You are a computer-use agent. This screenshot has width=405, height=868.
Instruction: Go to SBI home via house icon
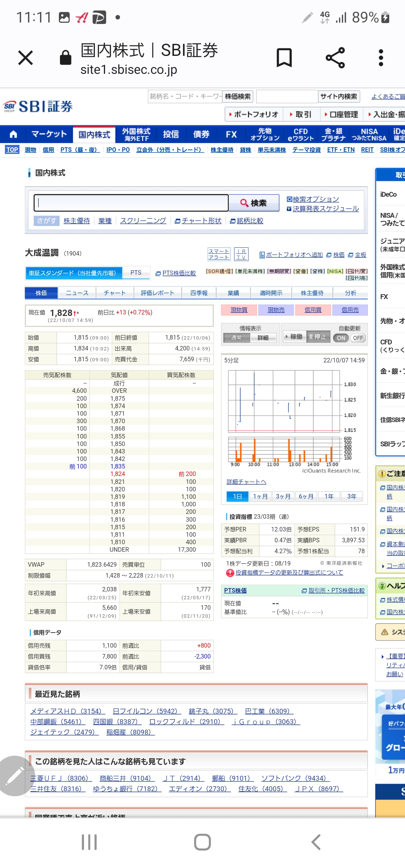13,134
